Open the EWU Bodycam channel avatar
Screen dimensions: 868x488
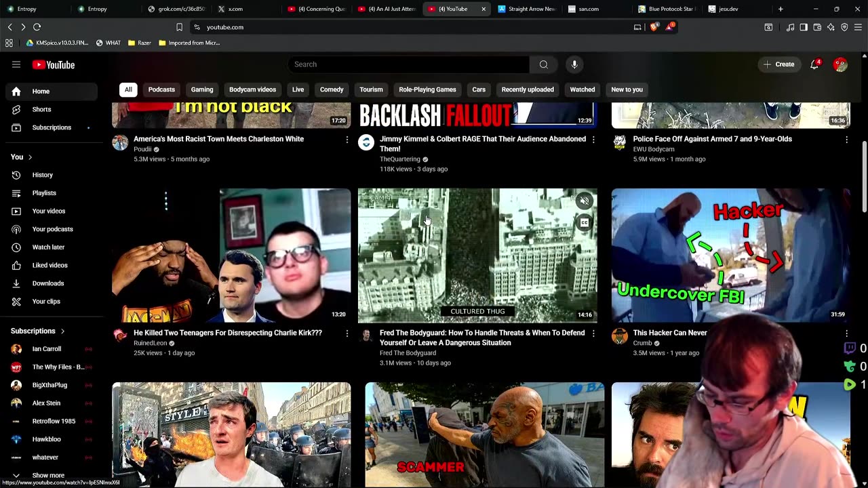click(x=620, y=142)
